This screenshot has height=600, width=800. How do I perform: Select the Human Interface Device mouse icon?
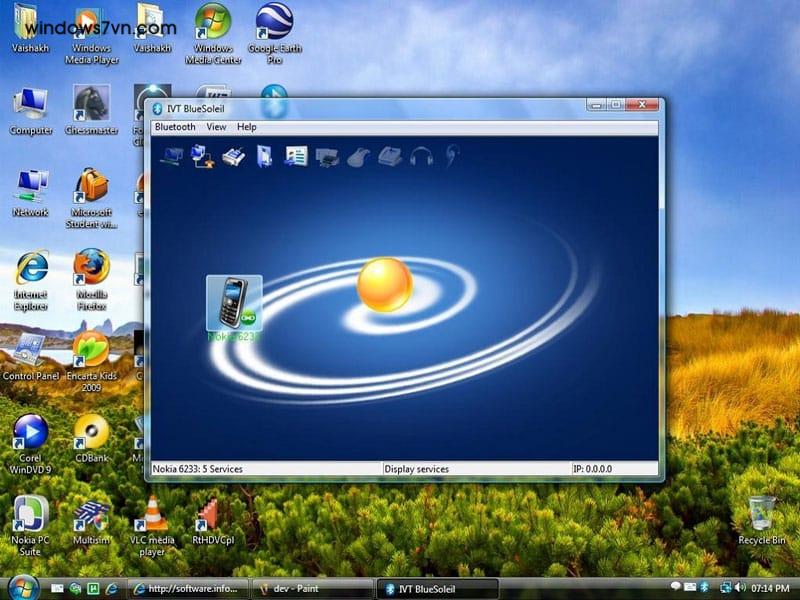pos(356,157)
